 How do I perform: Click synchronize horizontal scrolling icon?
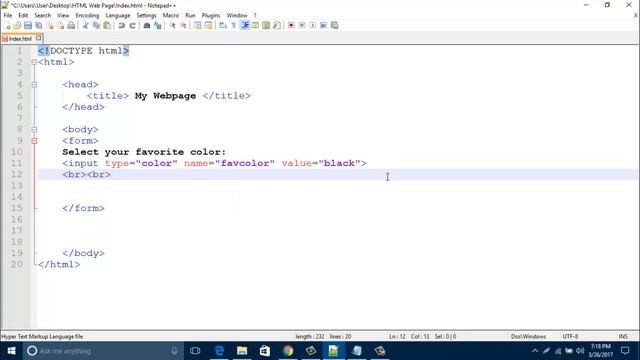tap(209, 25)
